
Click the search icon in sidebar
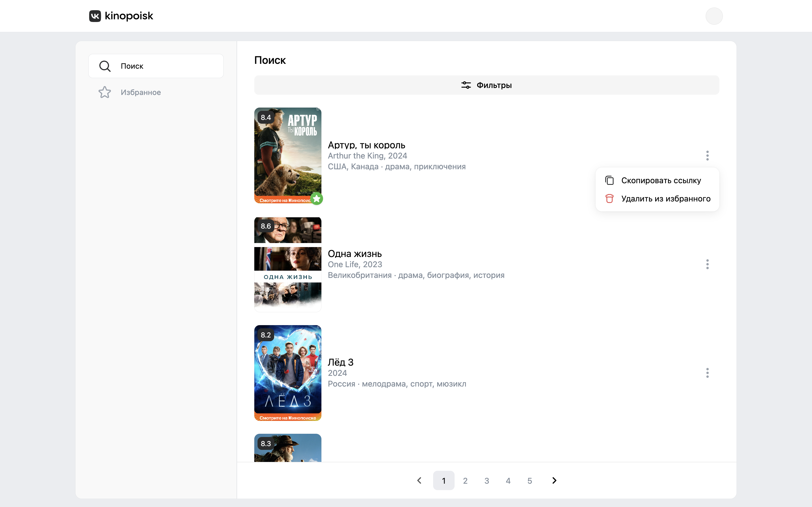pyautogui.click(x=105, y=65)
